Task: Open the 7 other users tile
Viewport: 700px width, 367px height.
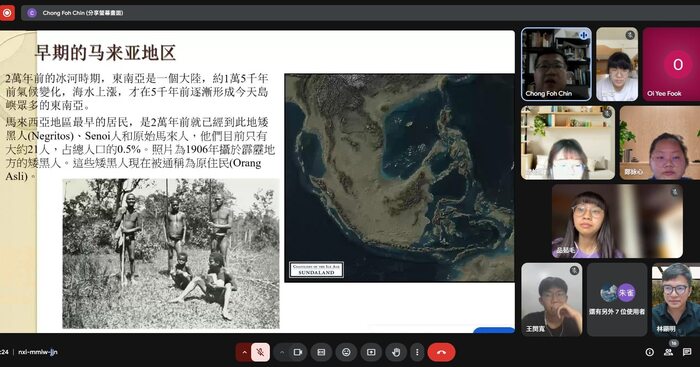Action: pos(617,300)
